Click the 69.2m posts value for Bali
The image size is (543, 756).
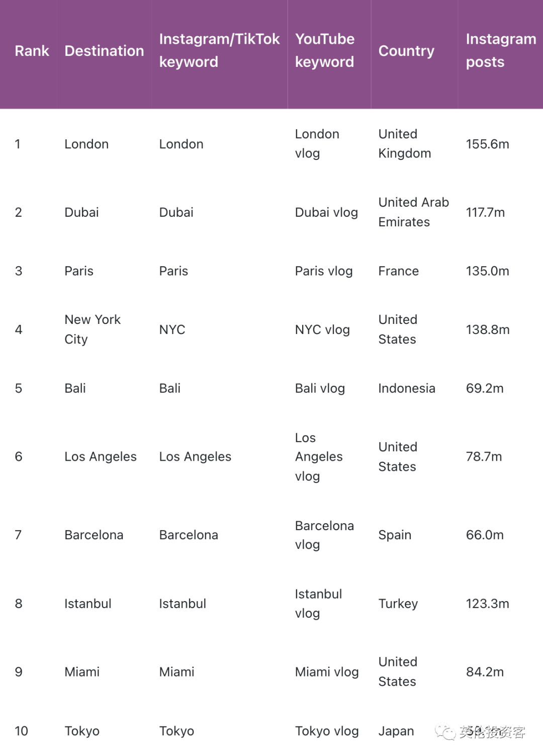pos(485,388)
